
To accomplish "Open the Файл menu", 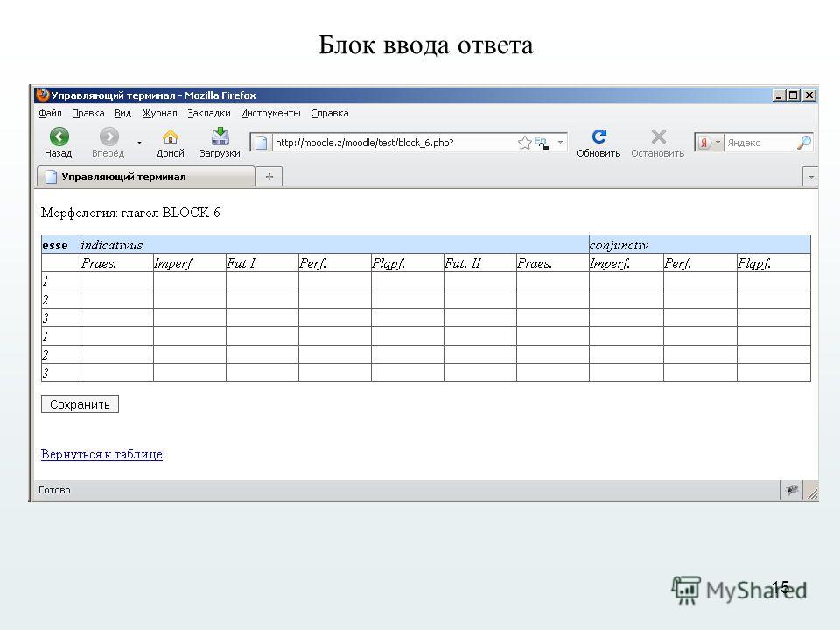I will [x=50, y=113].
